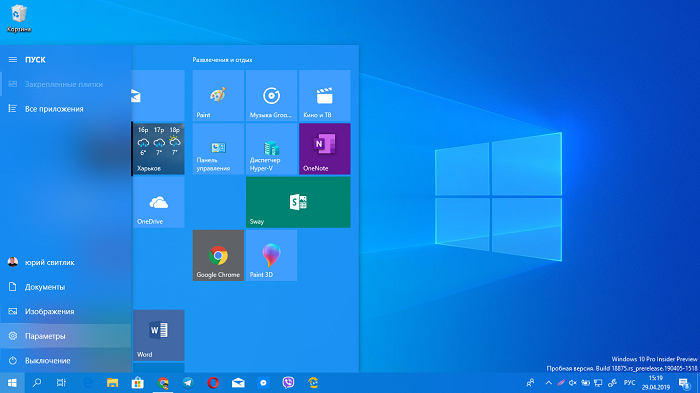Collapse the ПУСК hamburger menu

coord(13,59)
